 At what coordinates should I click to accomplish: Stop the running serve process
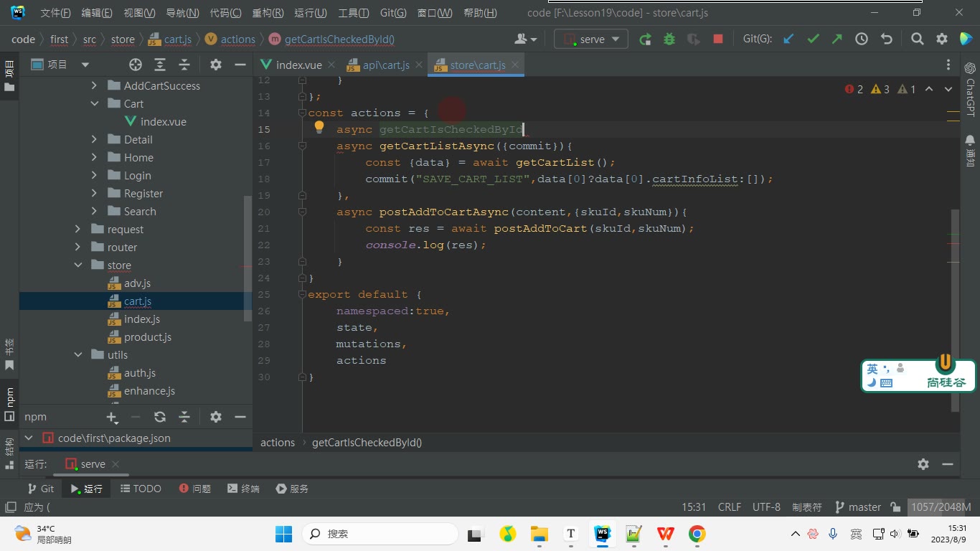click(x=717, y=39)
